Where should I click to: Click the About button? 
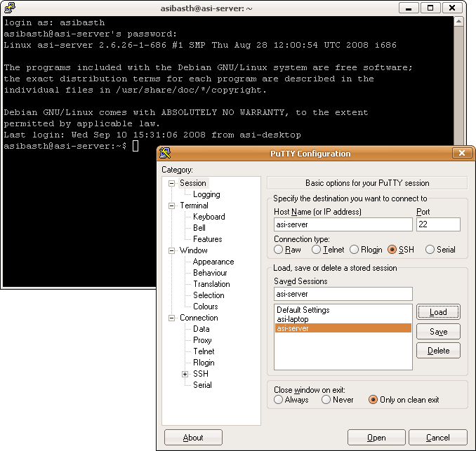click(x=193, y=438)
